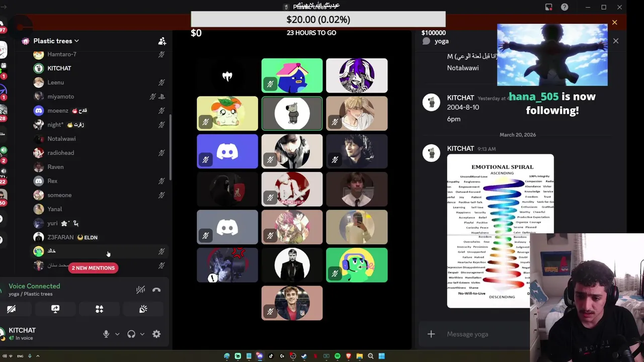Click the Voice Connected status text
The image size is (644, 362).
tap(34, 286)
